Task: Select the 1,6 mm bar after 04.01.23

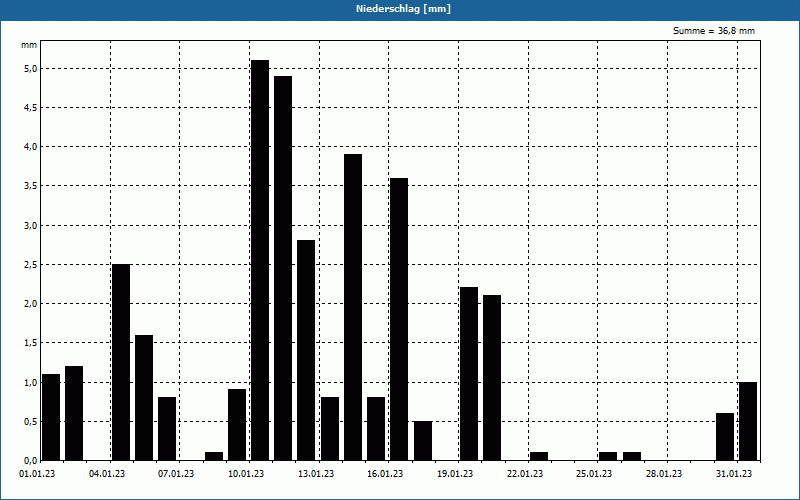Action: click(x=144, y=397)
